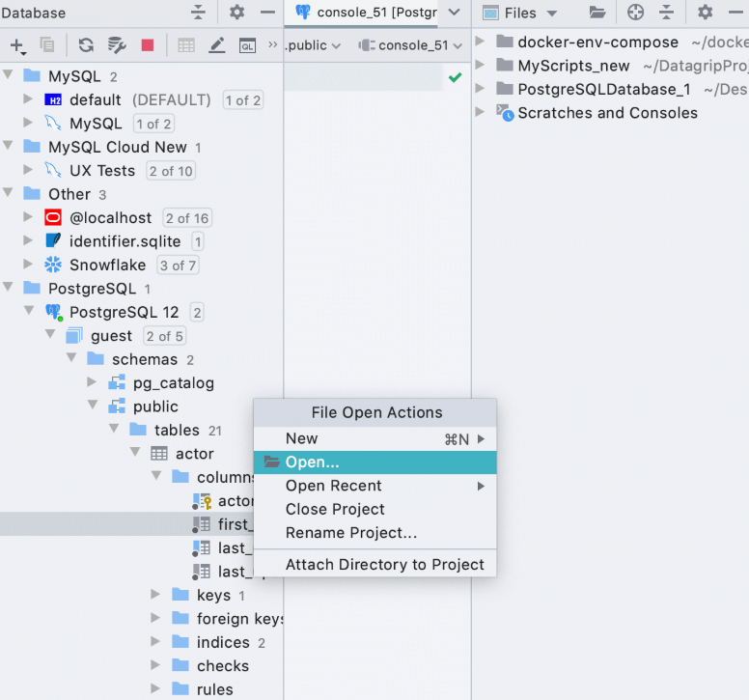Click the '1 of 2' badge next to default

tap(243, 100)
